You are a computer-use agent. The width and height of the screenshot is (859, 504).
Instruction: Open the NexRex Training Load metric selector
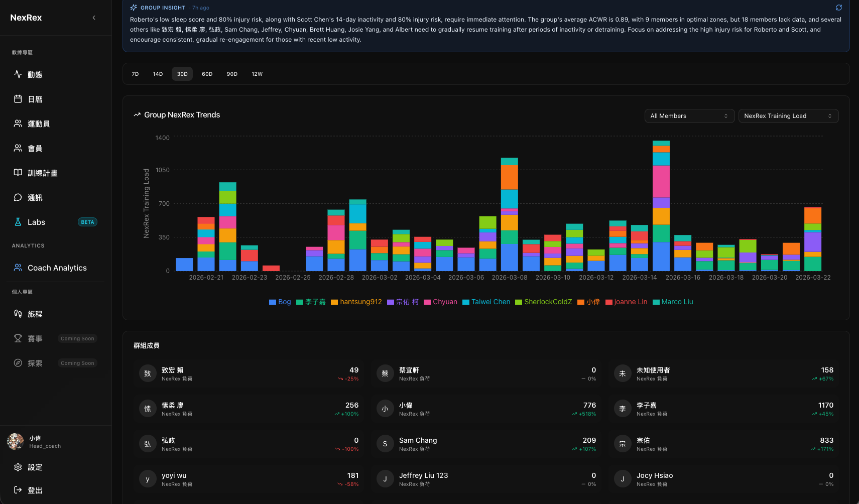coord(788,116)
